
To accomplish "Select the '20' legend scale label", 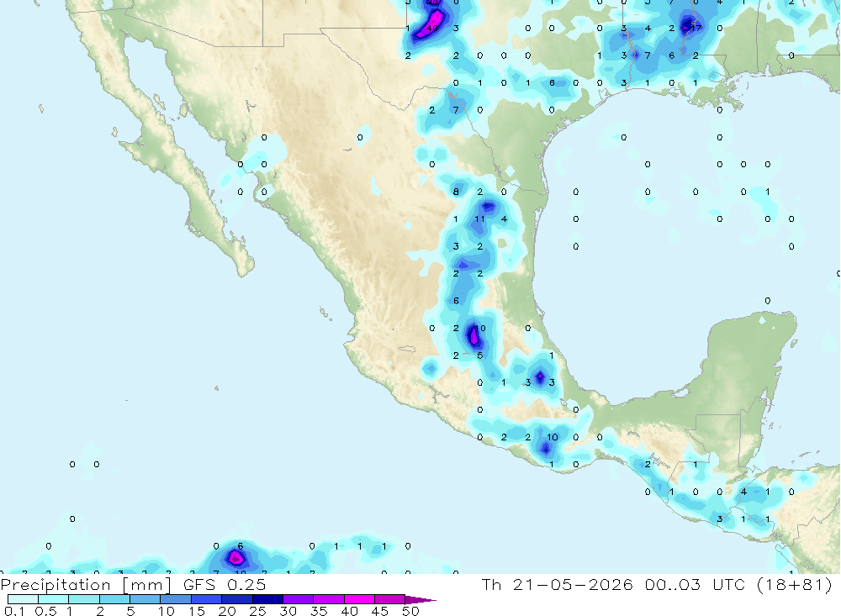I will coord(227,611).
